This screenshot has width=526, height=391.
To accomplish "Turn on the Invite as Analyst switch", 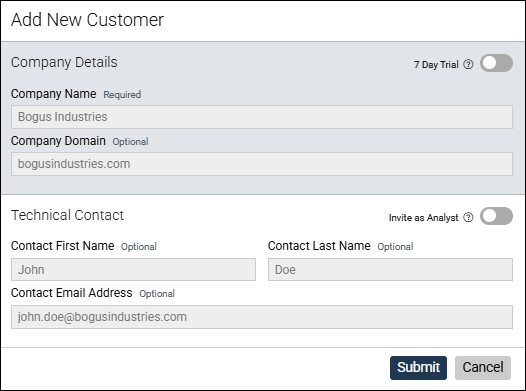I will [x=496, y=216].
